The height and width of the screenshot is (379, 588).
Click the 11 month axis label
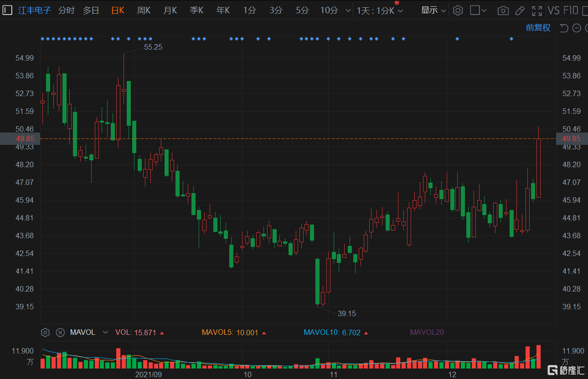[x=334, y=374]
